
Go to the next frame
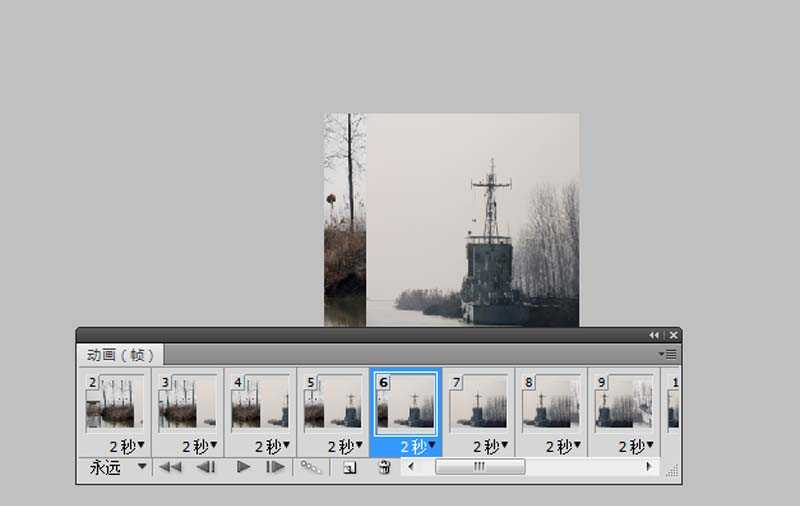click(x=276, y=467)
